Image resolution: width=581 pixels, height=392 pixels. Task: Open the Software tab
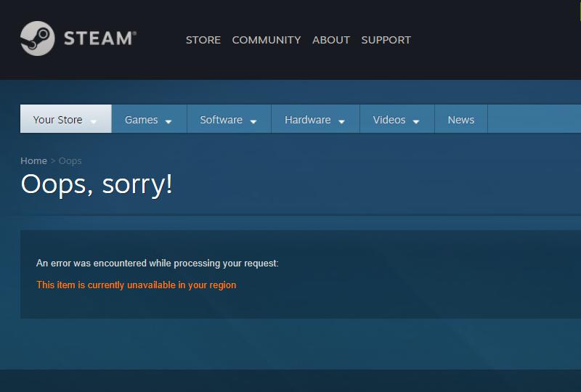click(229, 119)
